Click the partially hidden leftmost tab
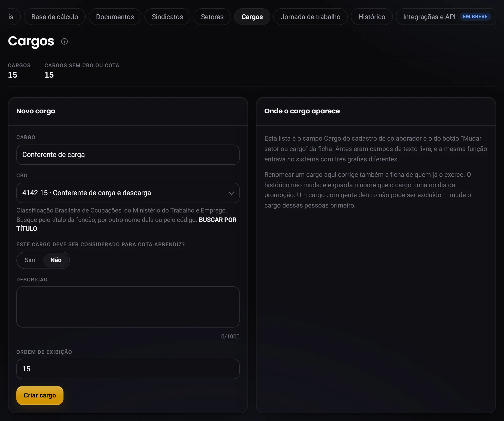 12,17
